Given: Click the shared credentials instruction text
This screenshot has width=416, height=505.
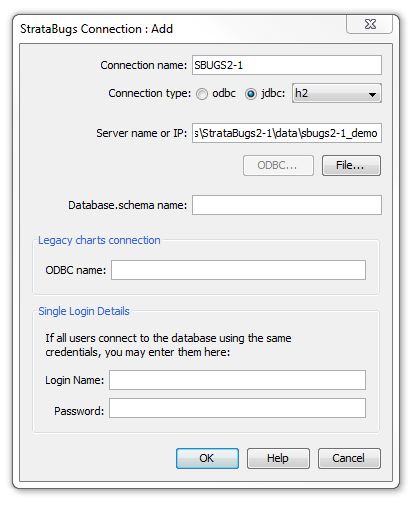Looking at the screenshot, I should tap(168, 345).
